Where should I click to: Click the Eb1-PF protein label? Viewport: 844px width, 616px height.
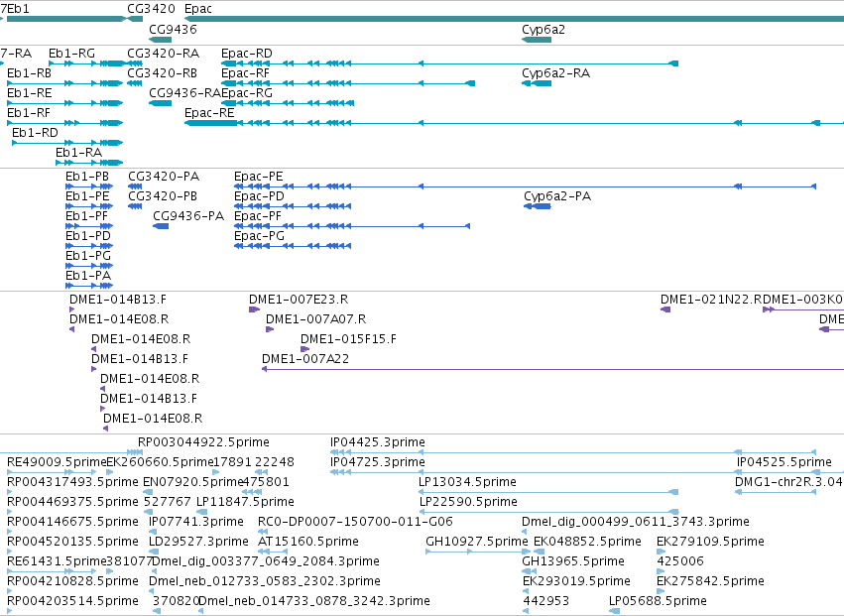[x=86, y=216]
